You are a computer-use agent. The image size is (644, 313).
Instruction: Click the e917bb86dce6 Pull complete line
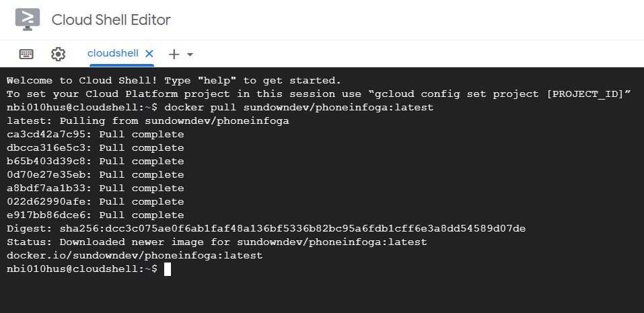pyautogui.click(x=95, y=215)
